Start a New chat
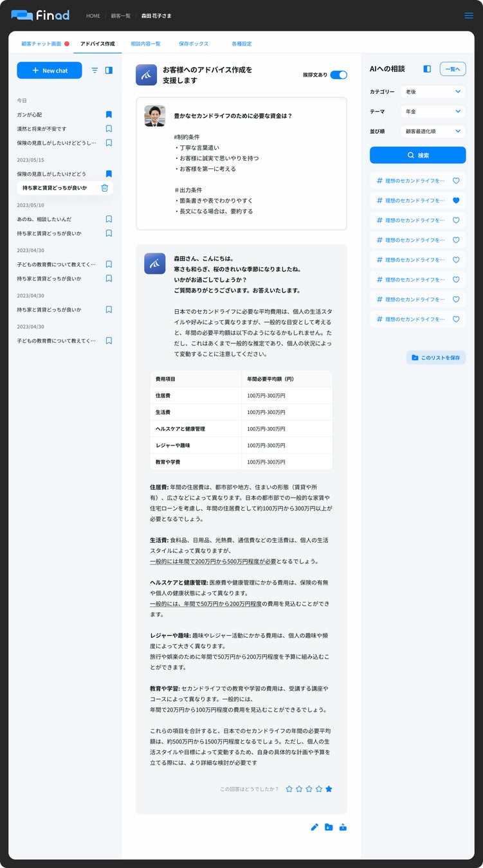Viewport: 483px width, 868px height. click(50, 71)
